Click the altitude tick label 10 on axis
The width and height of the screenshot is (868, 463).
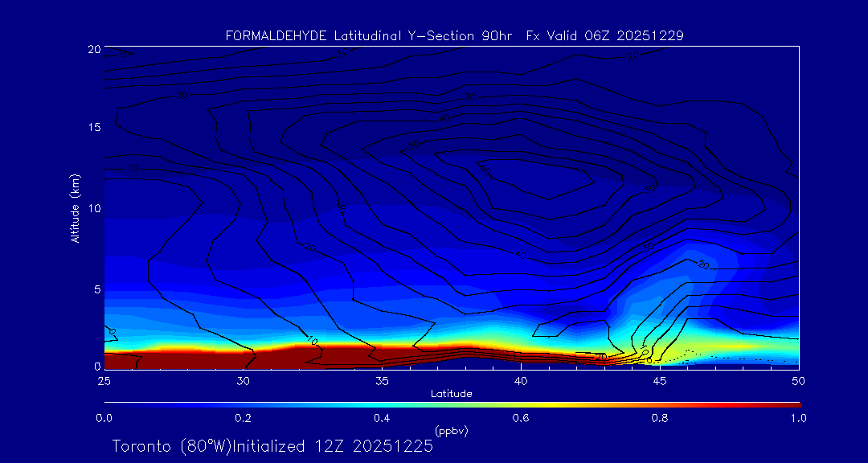click(x=93, y=208)
